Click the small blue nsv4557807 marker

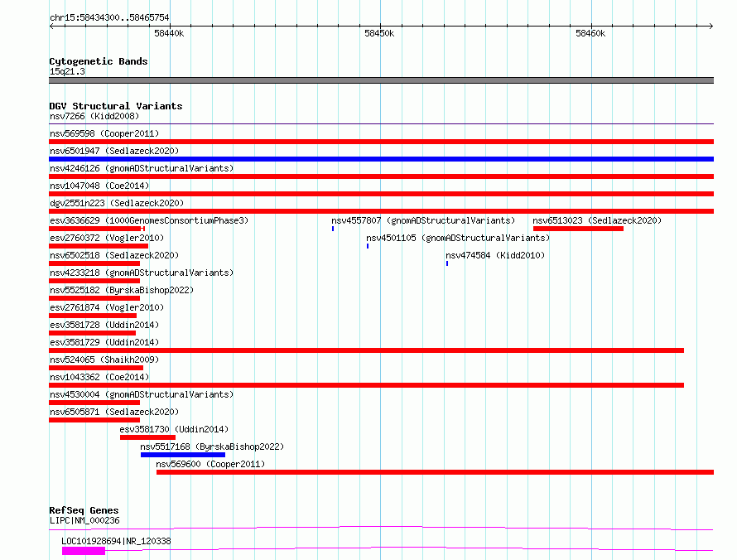[x=333, y=229]
